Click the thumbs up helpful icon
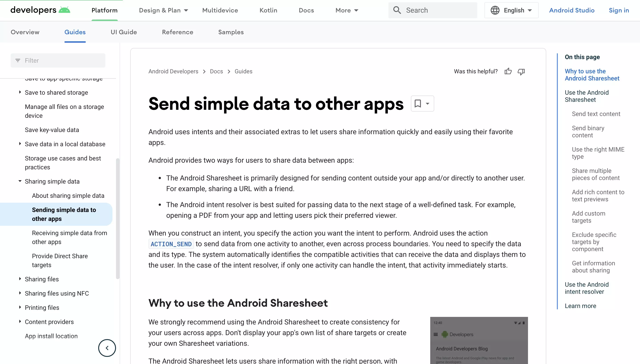Screen dimensions: 640x364 click(508, 71)
